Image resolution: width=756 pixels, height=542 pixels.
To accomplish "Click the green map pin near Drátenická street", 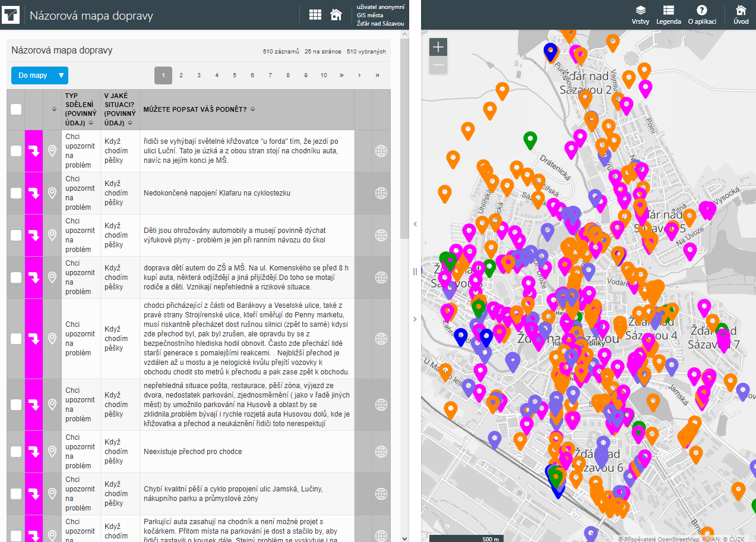I will coord(530,139).
